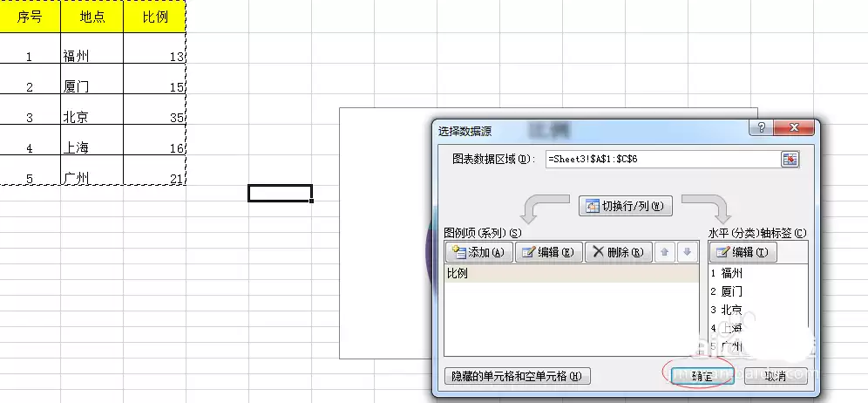Select the cell containing 北京

(92, 117)
